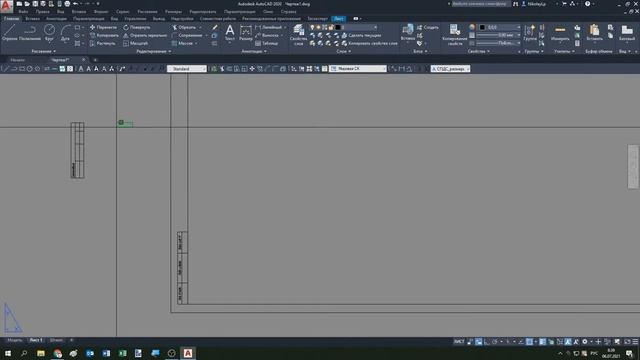
Task: Open the Файл menu
Action: pos(23,11)
